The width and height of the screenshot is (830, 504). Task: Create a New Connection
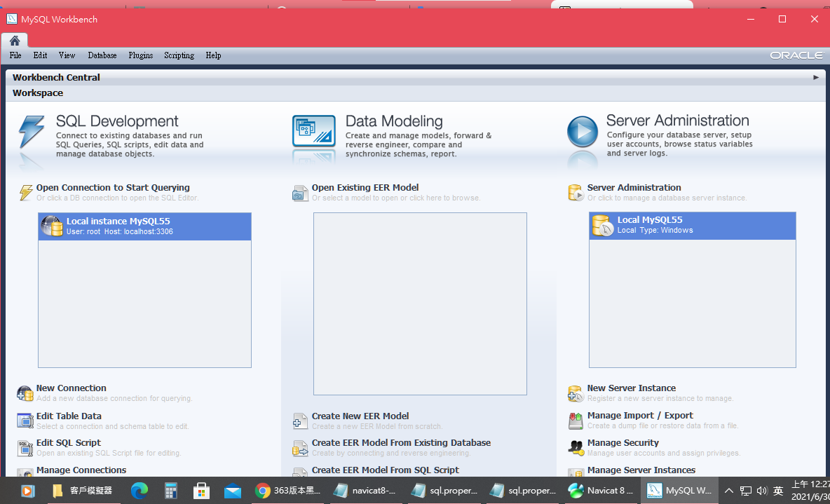[x=72, y=388]
